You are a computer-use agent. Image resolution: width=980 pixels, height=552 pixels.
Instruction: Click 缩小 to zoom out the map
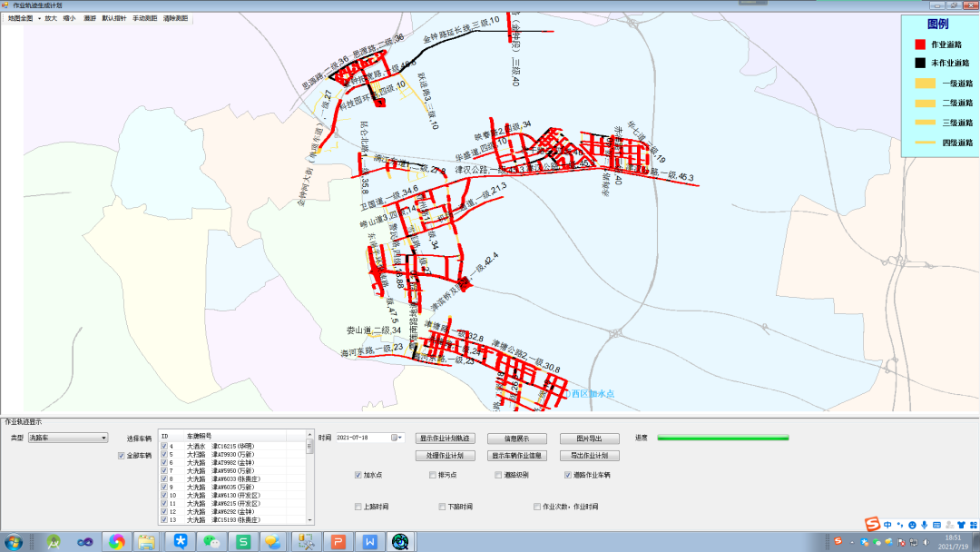[x=69, y=19]
